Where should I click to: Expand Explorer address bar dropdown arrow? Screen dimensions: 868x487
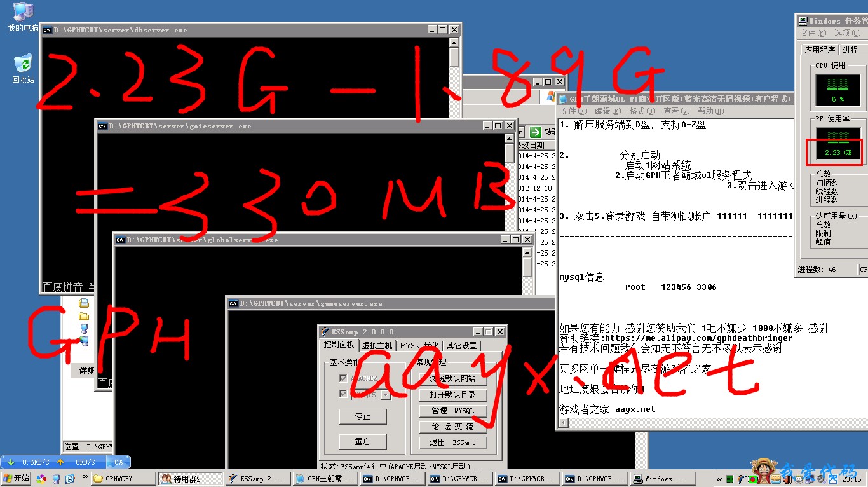pyautogui.click(x=520, y=132)
